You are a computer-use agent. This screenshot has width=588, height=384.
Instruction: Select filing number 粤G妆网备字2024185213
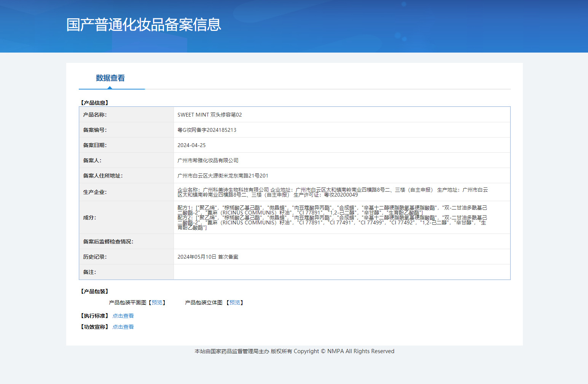(207, 130)
